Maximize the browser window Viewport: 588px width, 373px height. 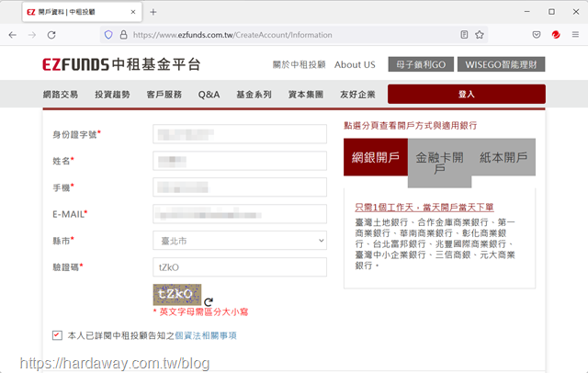tap(551, 12)
